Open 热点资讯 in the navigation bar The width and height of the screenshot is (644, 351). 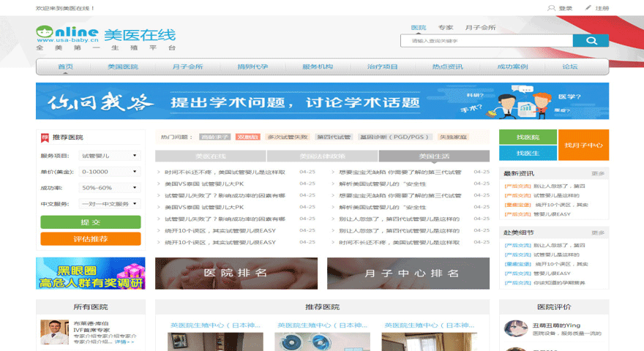click(x=447, y=67)
